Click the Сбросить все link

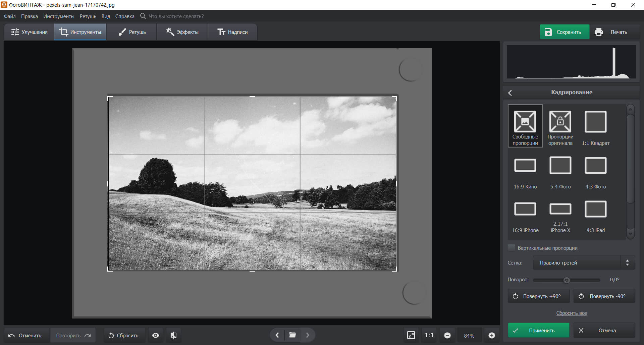tap(571, 313)
